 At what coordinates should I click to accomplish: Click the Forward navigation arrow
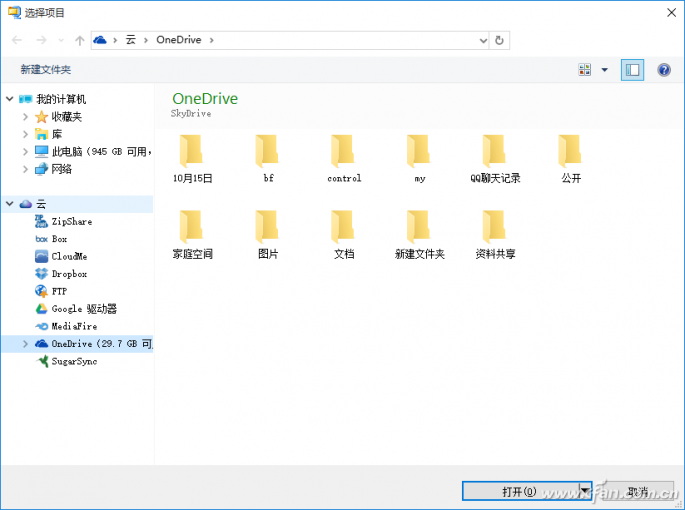pyautogui.click(x=41, y=40)
